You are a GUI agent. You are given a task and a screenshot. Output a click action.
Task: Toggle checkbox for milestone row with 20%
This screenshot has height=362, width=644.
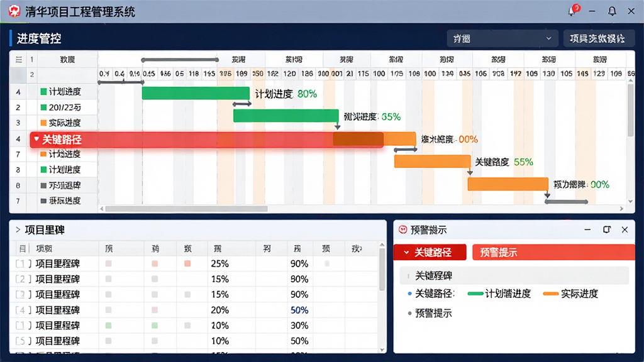tap(23, 310)
